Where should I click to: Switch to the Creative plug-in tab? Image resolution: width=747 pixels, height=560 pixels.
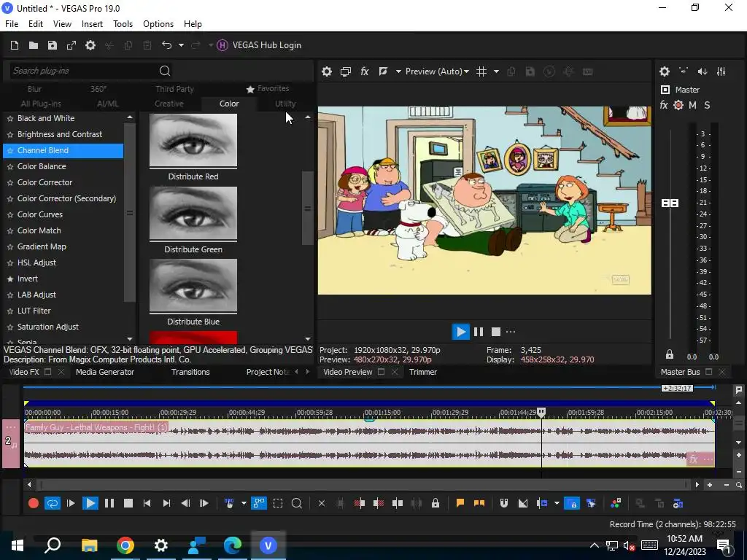coord(169,104)
